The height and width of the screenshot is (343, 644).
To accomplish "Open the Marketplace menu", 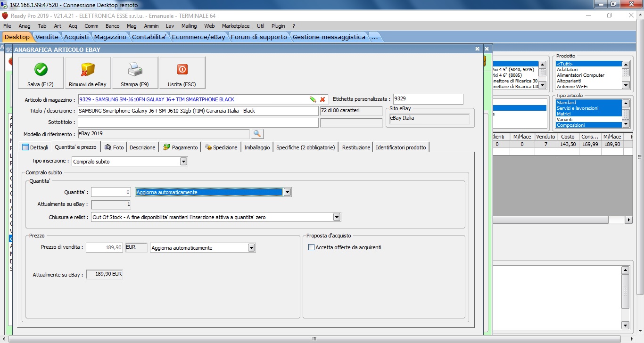I will [236, 26].
